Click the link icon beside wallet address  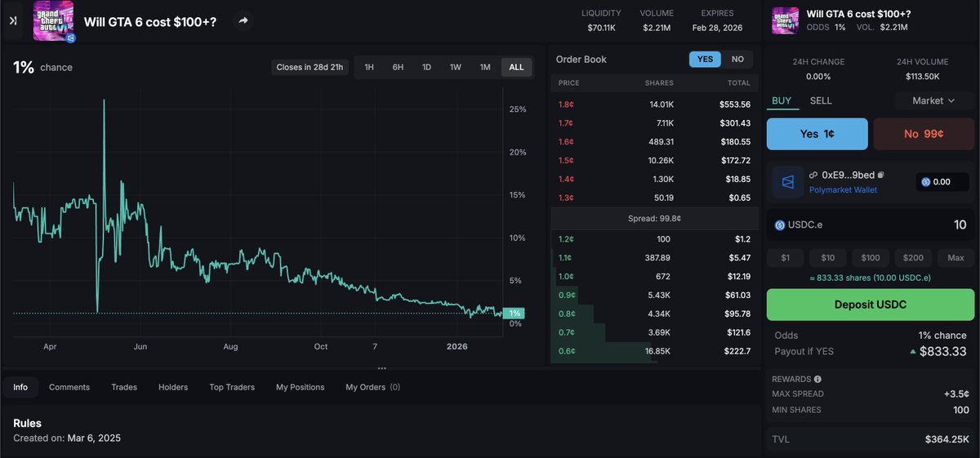click(x=813, y=175)
